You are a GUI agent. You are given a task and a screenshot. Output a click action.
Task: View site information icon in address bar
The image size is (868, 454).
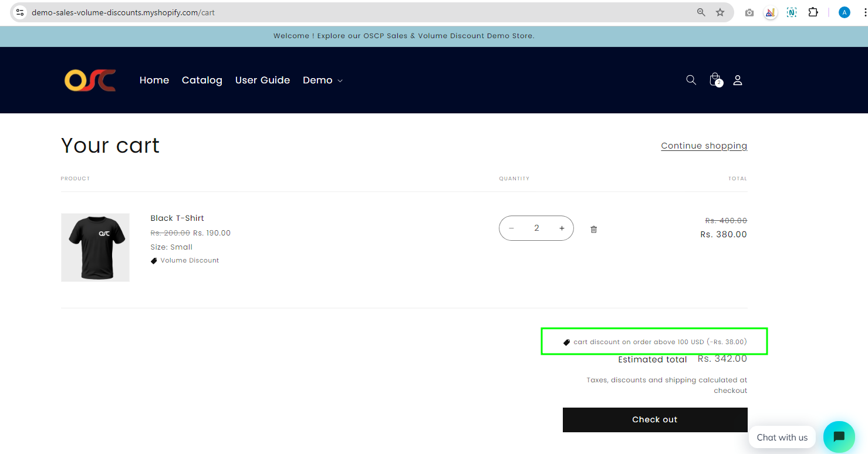tap(20, 12)
